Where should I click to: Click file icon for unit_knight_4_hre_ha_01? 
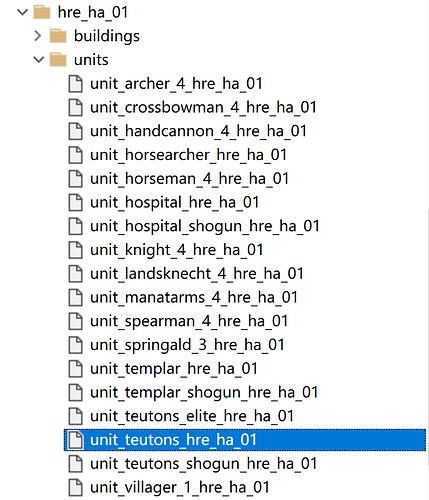[x=76, y=250]
